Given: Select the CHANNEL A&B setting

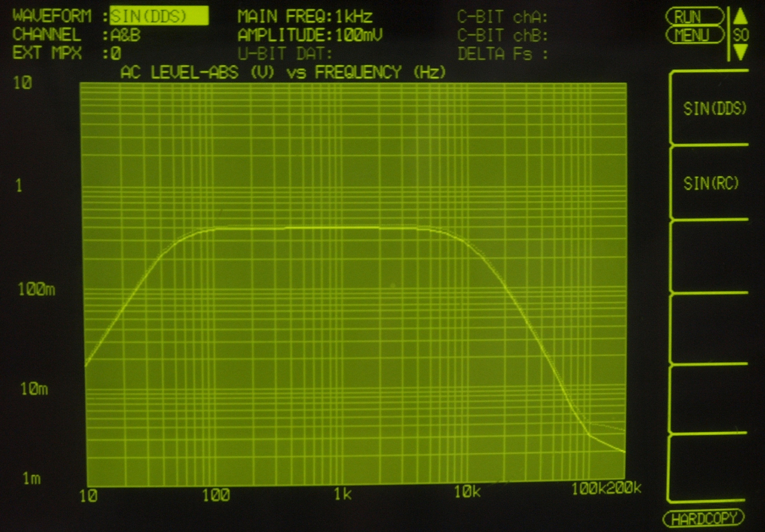Looking at the screenshot, I should [x=125, y=35].
